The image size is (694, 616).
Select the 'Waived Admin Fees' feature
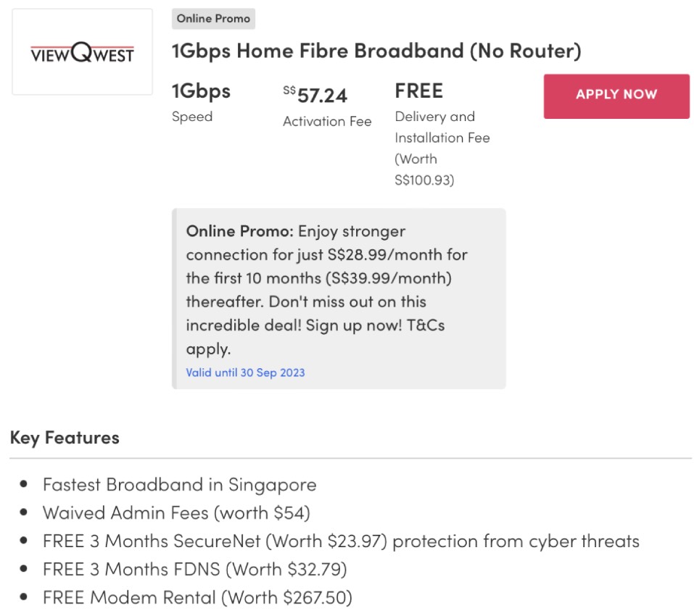tap(176, 513)
